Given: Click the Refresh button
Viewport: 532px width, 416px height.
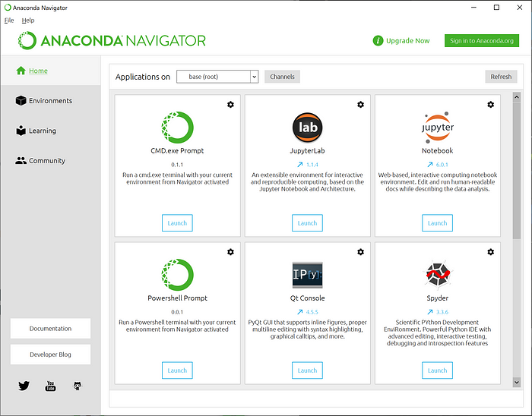Looking at the screenshot, I should 501,77.
